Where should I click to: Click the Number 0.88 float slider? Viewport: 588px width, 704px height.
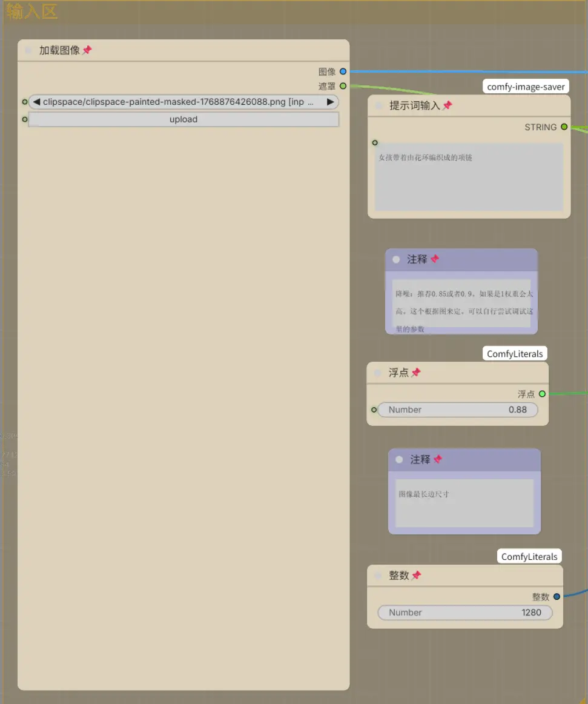[x=458, y=410]
